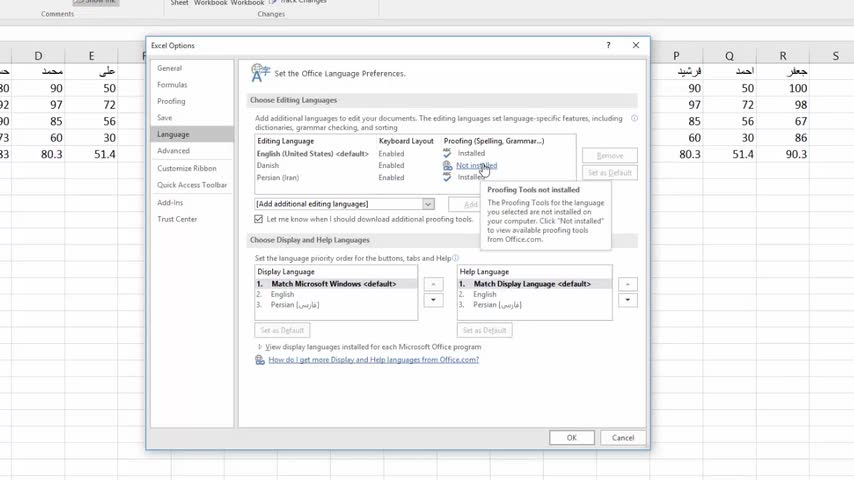The image size is (854, 480).
Task: Click the cell containing 100 in column R
Action: point(783,88)
